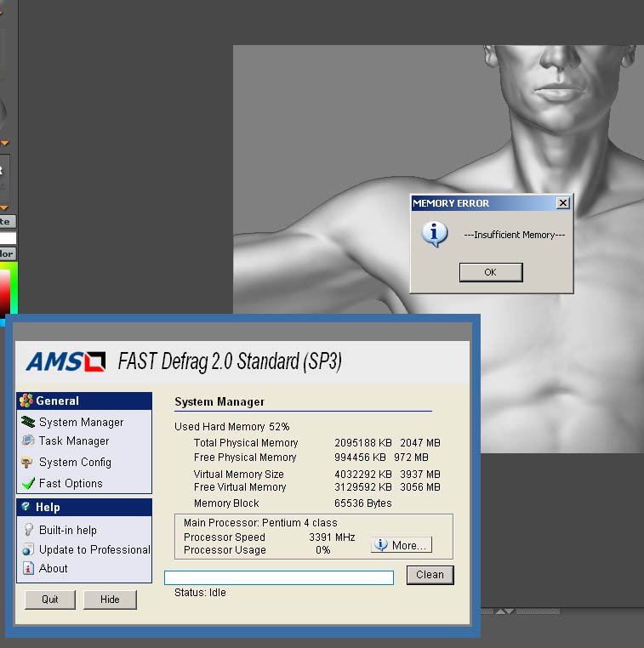
Task: Click the 'System Manager' panel heading
Action: (x=219, y=401)
